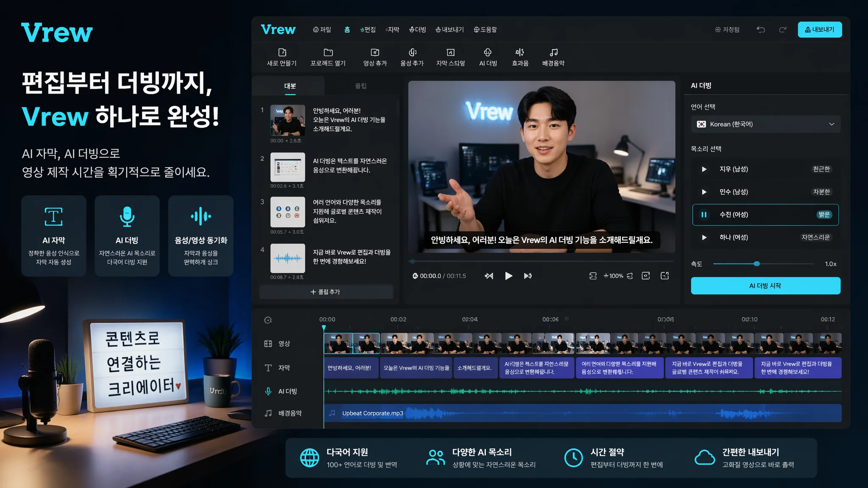Open Korean (한국어) language dropdown
Screen dimensions: 868x488
(x=765, y=124)
